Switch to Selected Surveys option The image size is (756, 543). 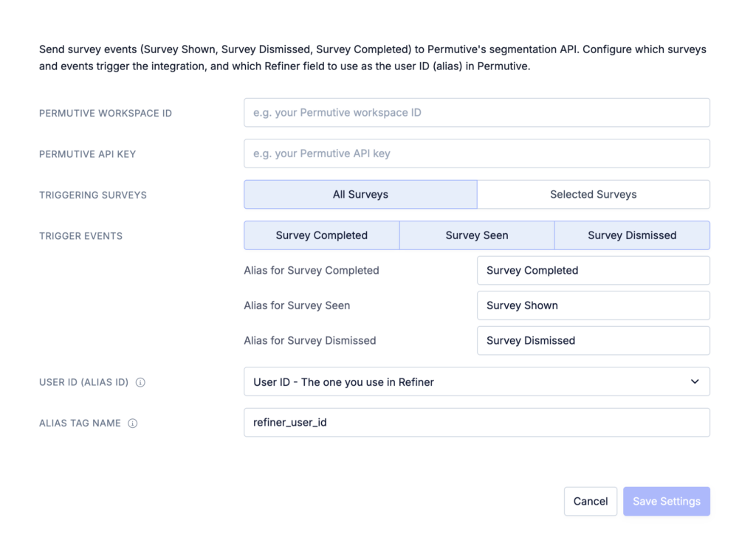tap(593, 195)
